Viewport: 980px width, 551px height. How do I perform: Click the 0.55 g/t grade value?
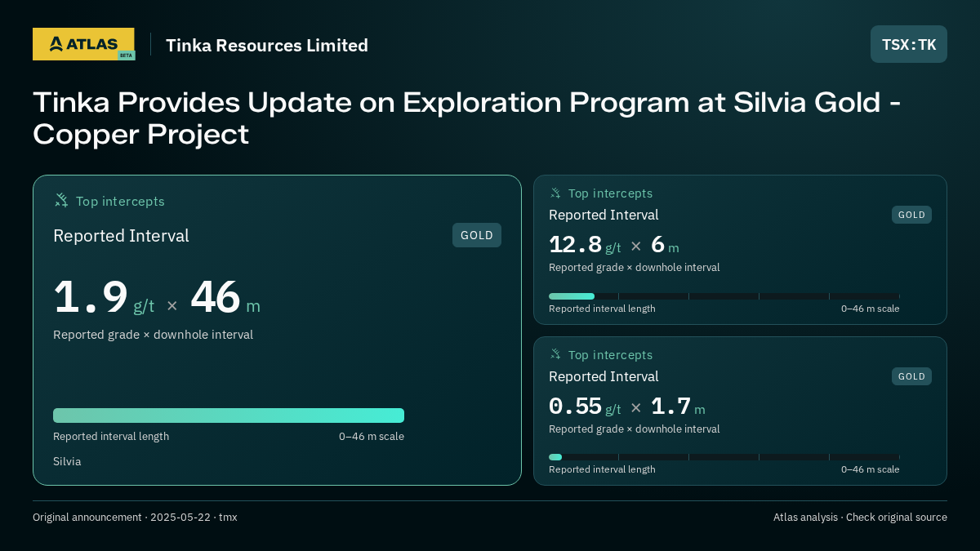point(585,407)
